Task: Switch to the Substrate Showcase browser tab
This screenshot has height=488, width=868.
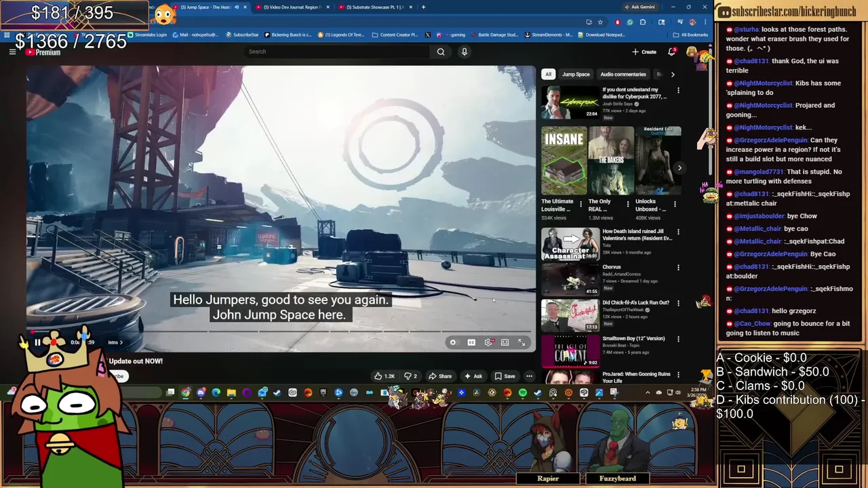Action: point(374,7)
